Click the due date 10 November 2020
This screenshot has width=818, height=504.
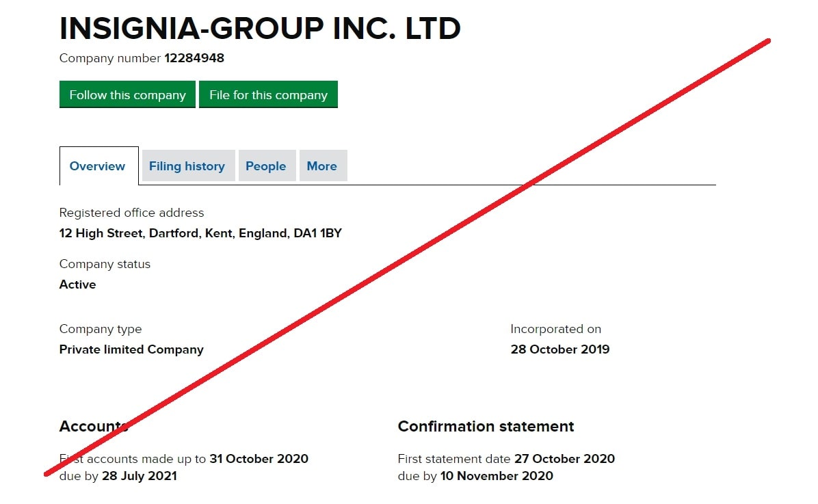[x=497, y=476]
